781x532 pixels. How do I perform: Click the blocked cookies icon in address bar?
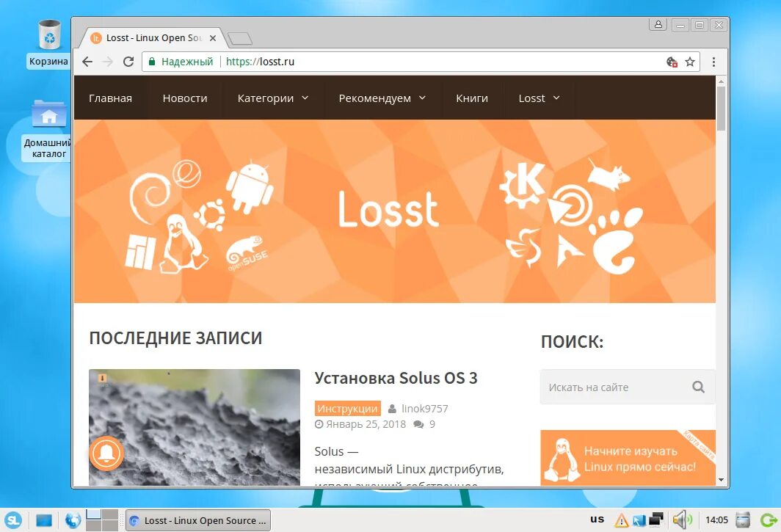pos(672,62)
